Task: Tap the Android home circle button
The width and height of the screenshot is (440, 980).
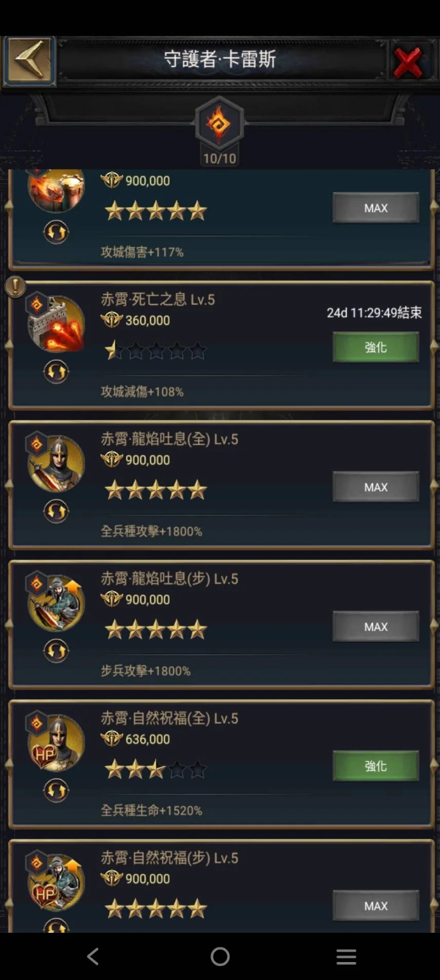Action: pyautogui.click(x=220, y=956)
